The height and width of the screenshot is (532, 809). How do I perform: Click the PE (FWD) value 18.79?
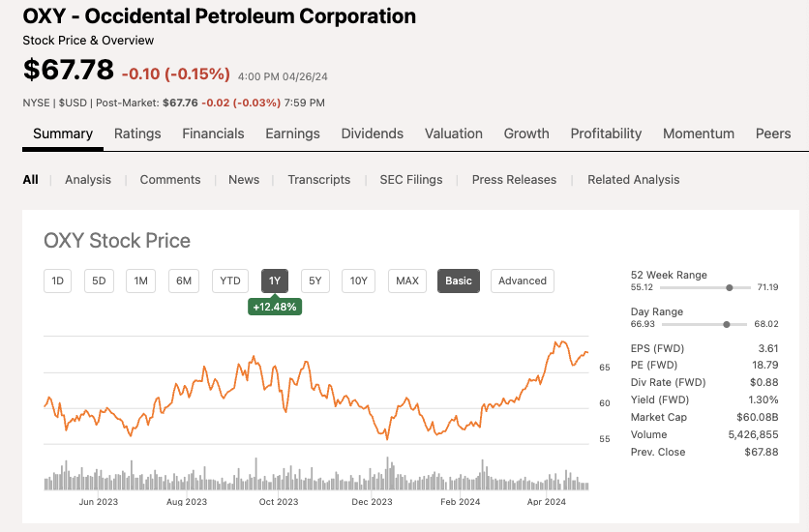point(765,365)
